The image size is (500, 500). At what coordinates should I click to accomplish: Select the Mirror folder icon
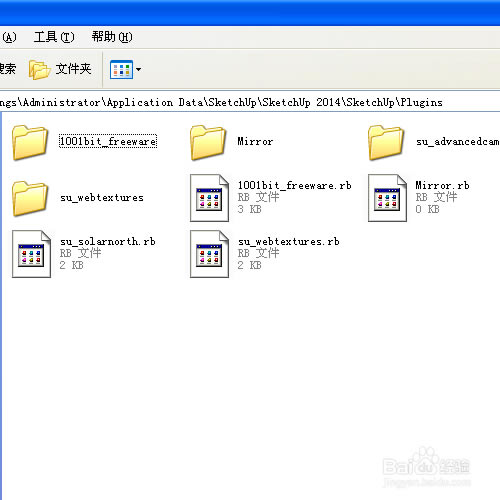pos(208,142)
